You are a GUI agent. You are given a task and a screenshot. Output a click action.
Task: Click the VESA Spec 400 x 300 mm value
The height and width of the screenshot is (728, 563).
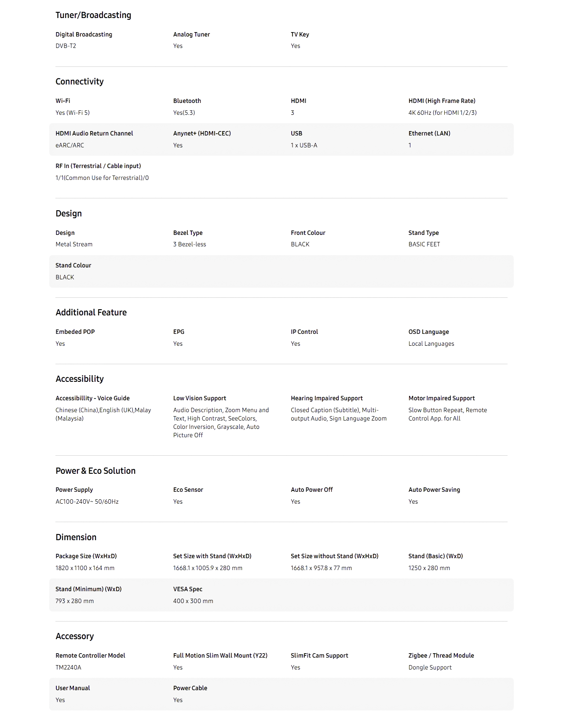tap(193, 601)
